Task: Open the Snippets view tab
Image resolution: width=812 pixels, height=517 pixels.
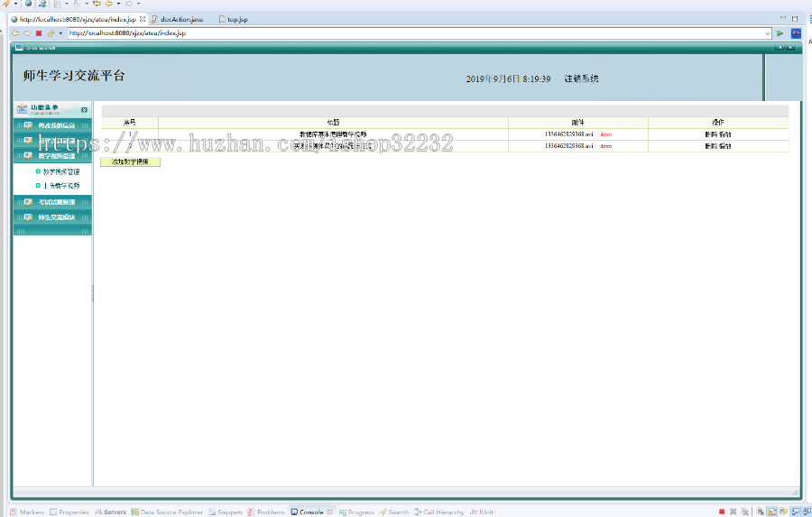Action: 226,512
